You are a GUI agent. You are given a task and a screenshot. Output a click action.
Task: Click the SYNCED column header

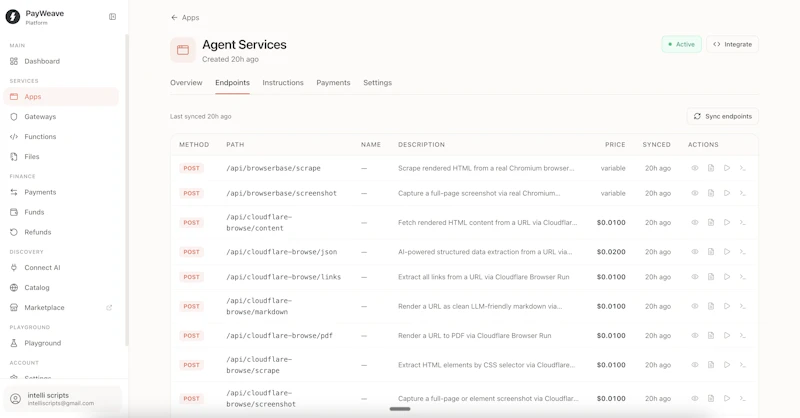tap(656, 144)
